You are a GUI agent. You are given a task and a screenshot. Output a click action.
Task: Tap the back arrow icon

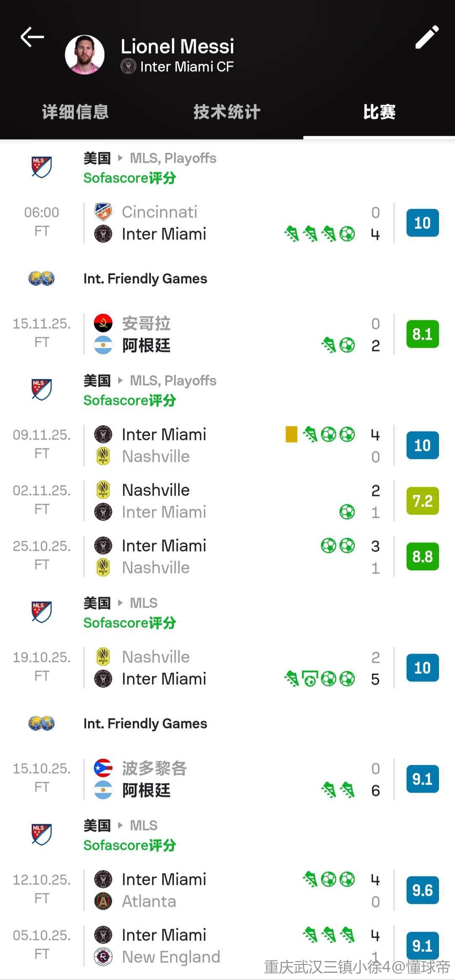[x=32, y=37]
